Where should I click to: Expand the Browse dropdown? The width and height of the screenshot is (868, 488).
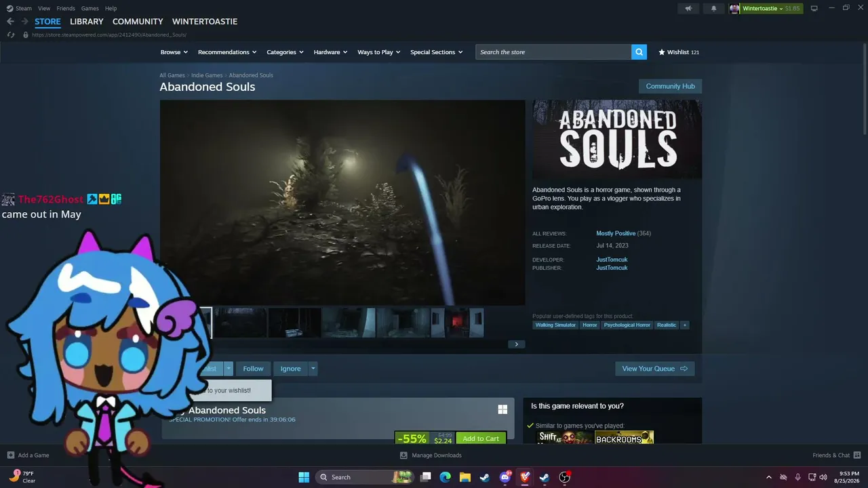[x=174, y=52]
